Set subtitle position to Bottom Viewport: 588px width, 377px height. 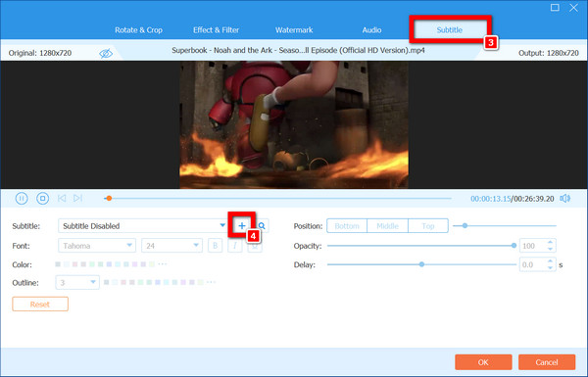(347, 226)
